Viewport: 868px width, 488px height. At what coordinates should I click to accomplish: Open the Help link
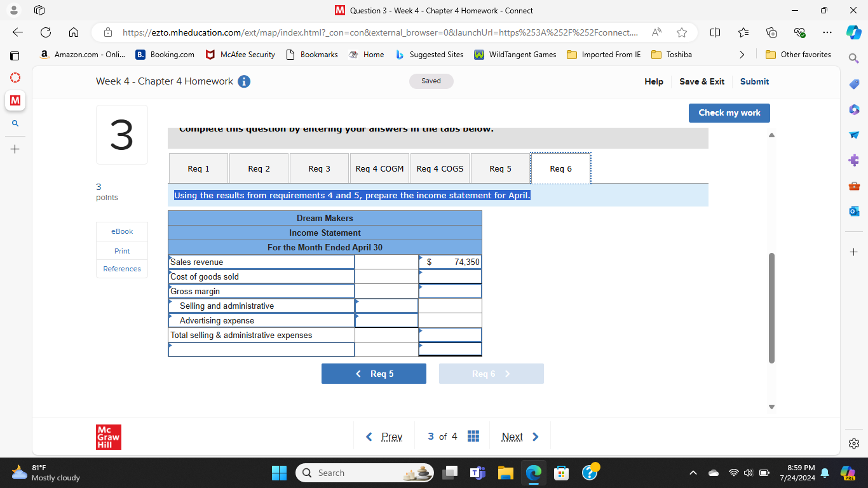pyautogui.click(x=653, y=81)
